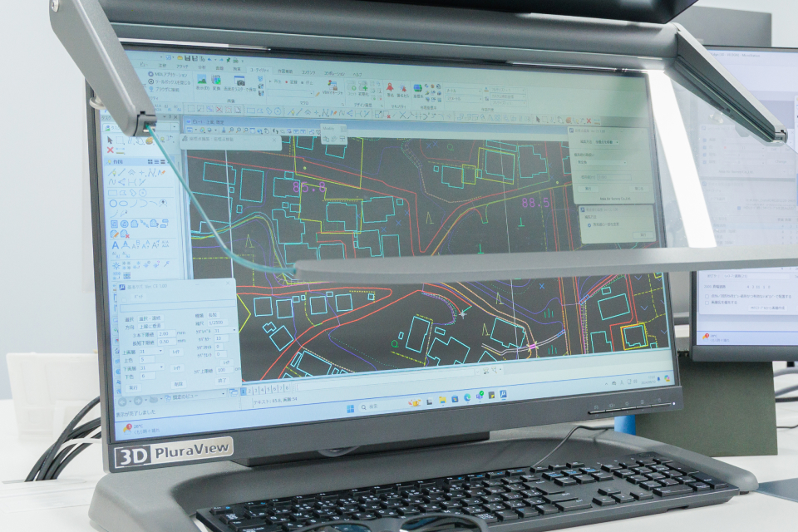Click 実行 in the 上画層 dialog

[133, 387]
